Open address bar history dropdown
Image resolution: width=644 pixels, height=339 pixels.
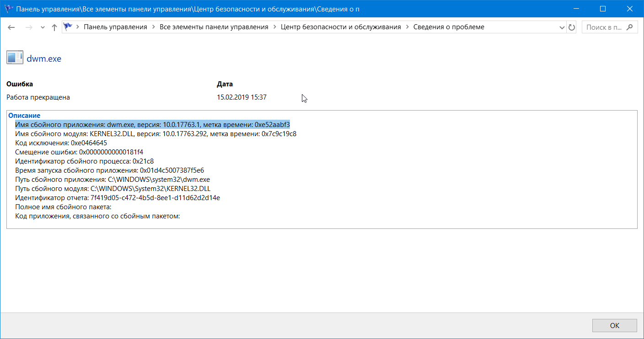pos(562,27)
